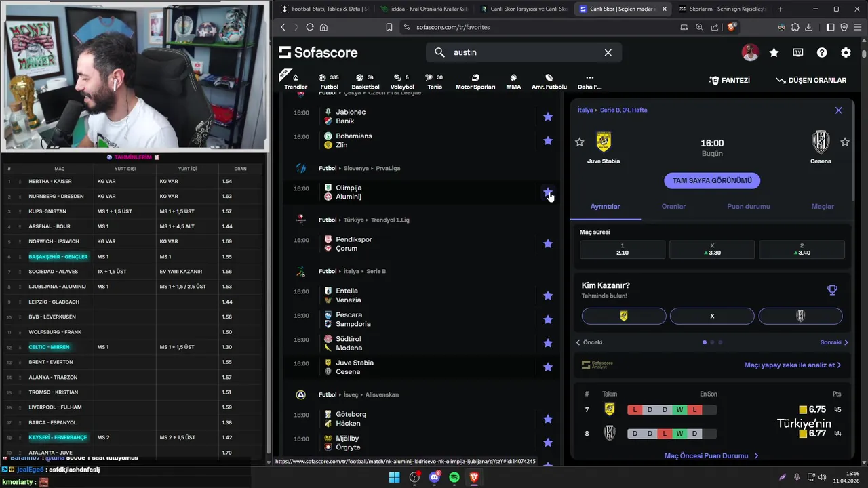Open Sofascore settings gear
The height and width of the screenshot is (488, 868).
coord(846,52)
